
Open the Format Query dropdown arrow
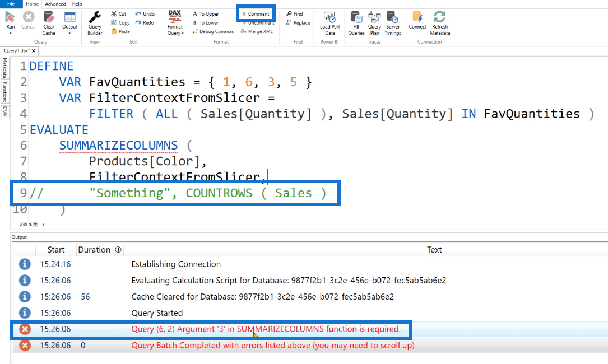click(183, 34)
